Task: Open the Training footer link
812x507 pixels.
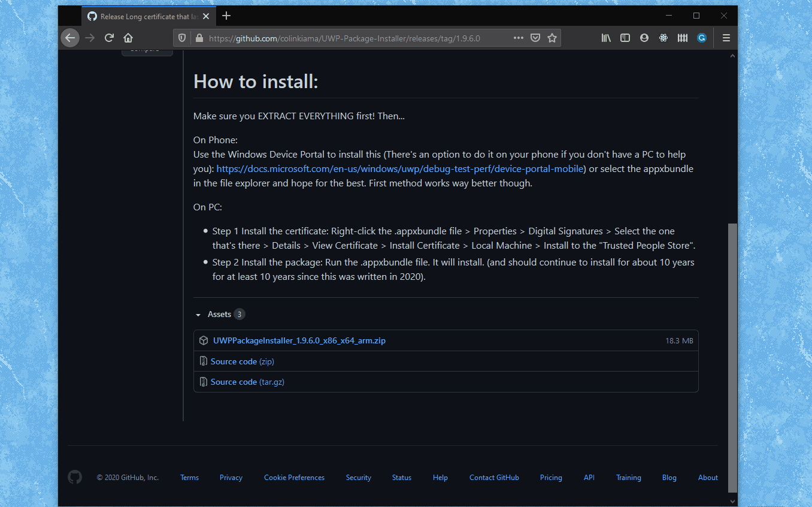Action: point(629,478)
